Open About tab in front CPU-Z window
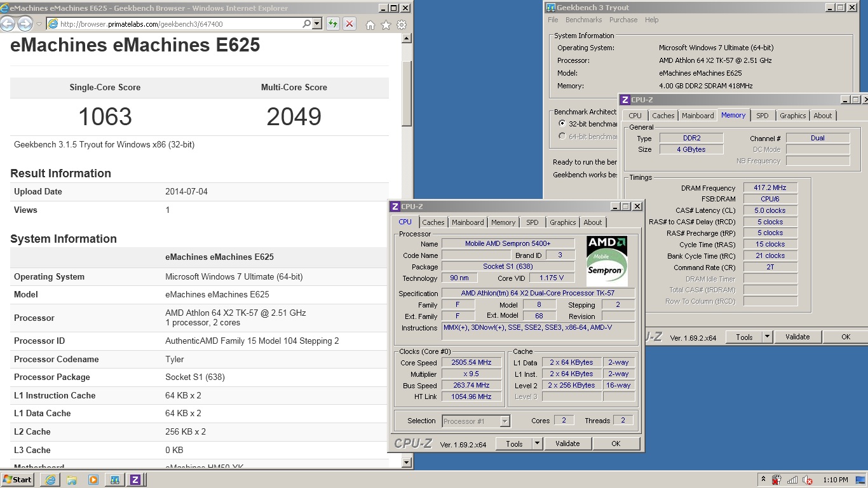Image resolution: width=868 pixels, height=488 pixels. coord(592,222)
